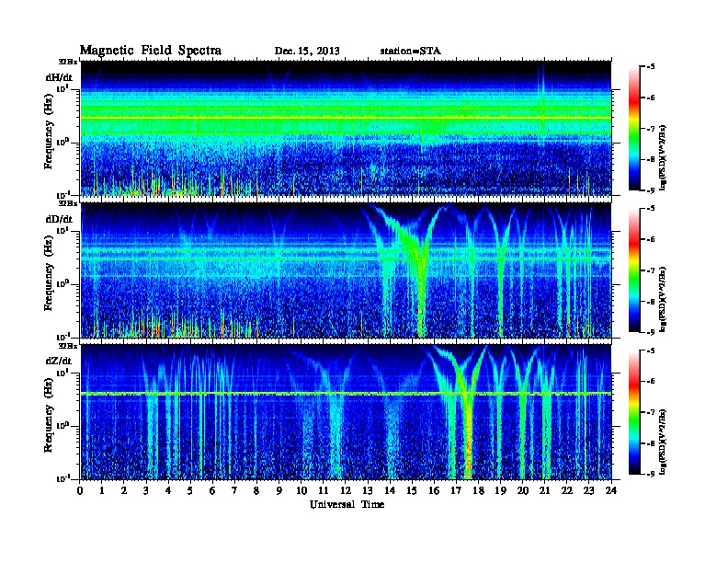The image size is (728, 563).
Task: Click hour tick label "3" on time axis
Action: (146, 491)
